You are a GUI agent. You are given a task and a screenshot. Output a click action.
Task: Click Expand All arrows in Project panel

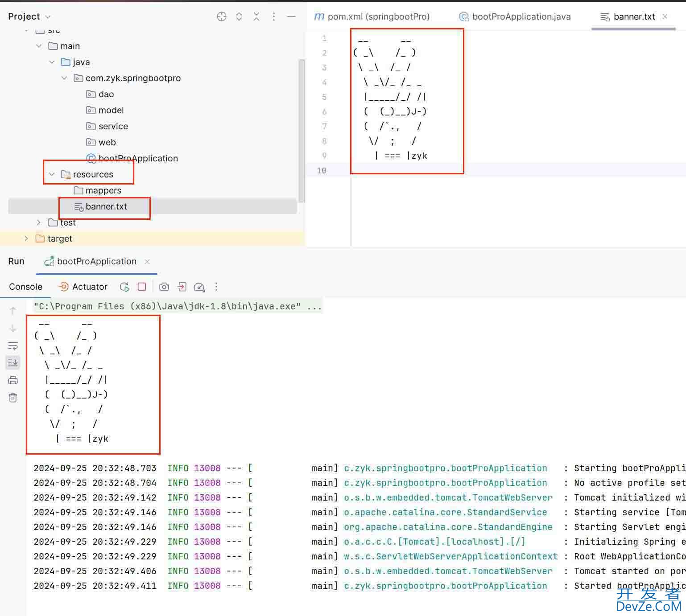click(239, 16)
